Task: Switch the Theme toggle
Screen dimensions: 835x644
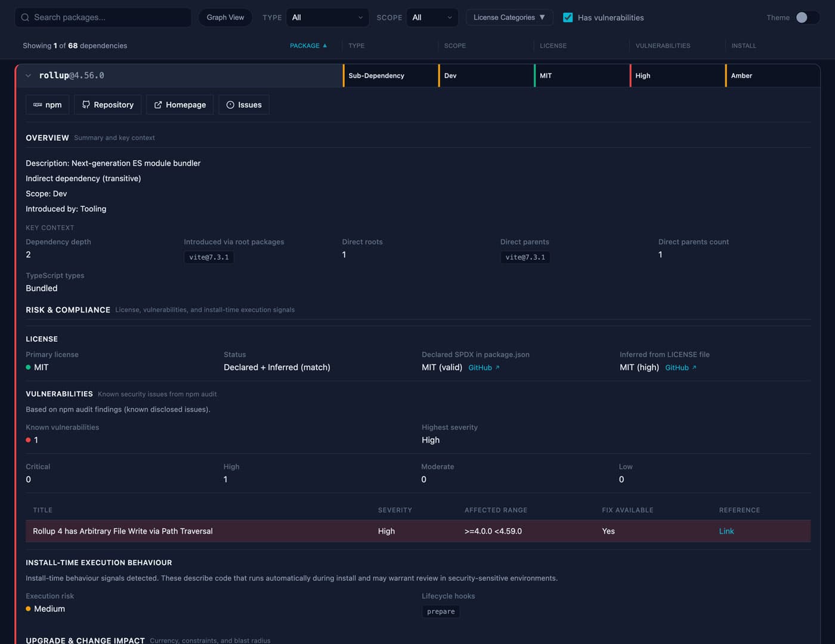Action: pos(810,18)
